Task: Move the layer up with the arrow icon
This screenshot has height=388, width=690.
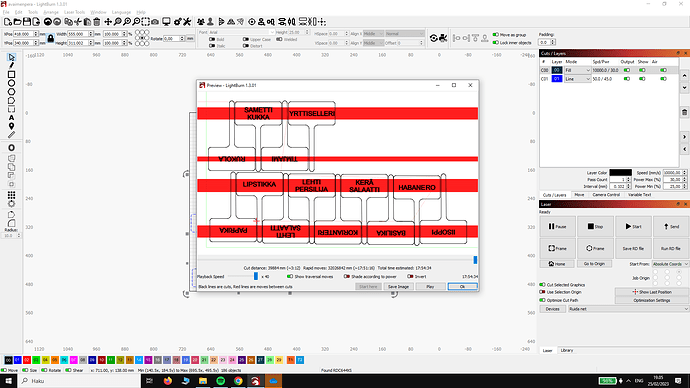Action: (x=684, y=76)
